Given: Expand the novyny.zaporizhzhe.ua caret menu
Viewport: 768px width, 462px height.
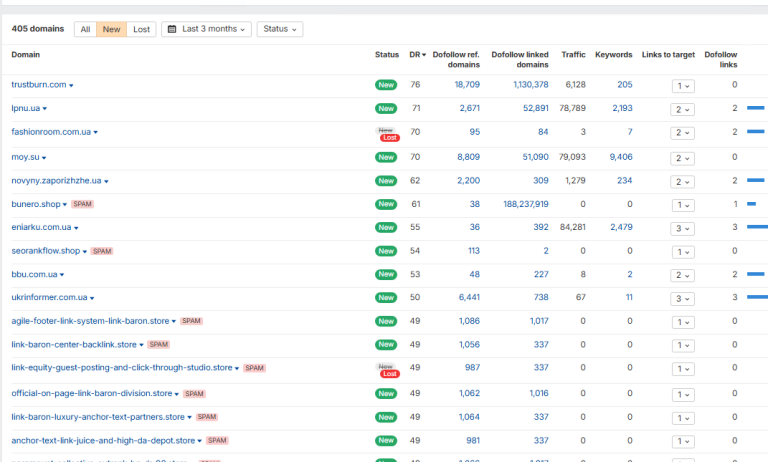Looking at the screenshot, I should click(106, 181).
